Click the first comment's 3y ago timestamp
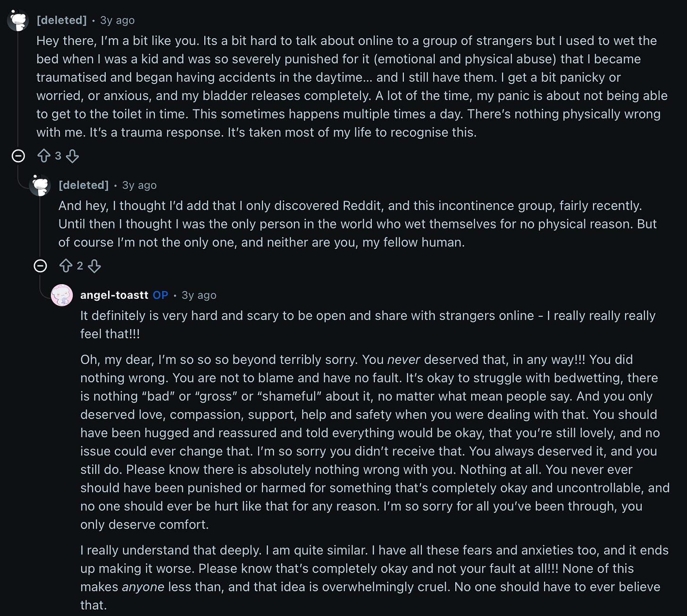Viewport: 687px width, 616px height. [x=117, y=20]
